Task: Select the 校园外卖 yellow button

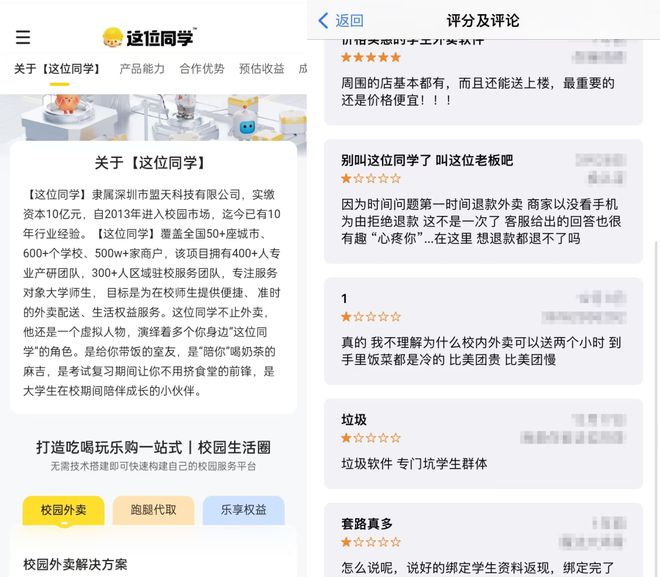Action: [x=64, y=510]
